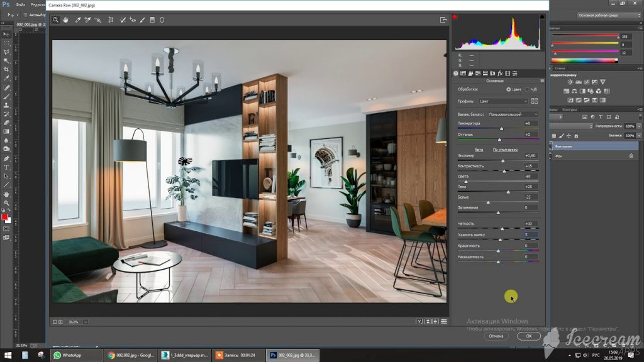
Task: Confirm with the OK button
Action: 528,336
